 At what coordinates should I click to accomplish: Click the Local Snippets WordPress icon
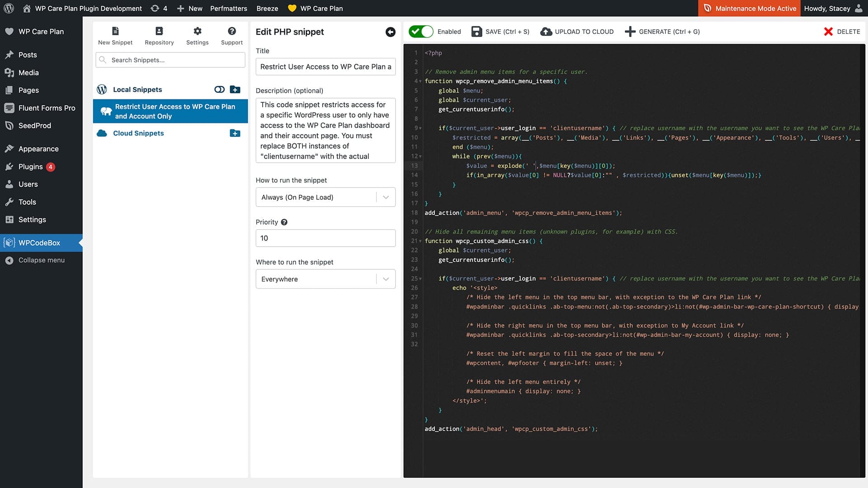coord(102,89)
